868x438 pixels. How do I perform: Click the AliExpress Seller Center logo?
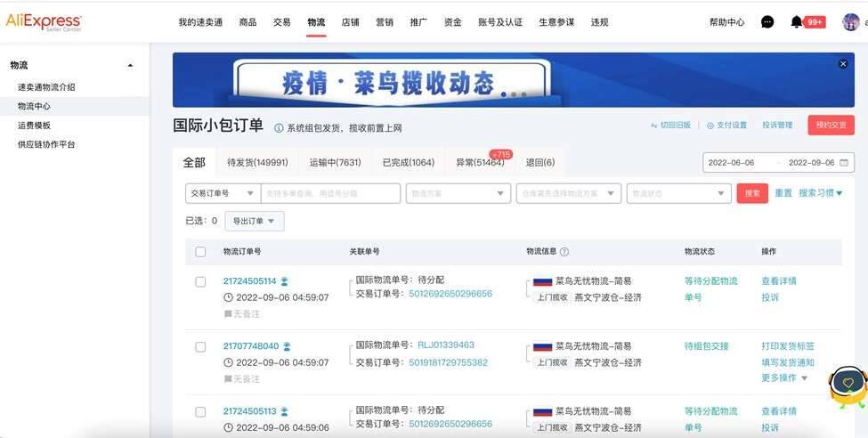[x=44, y=22]
